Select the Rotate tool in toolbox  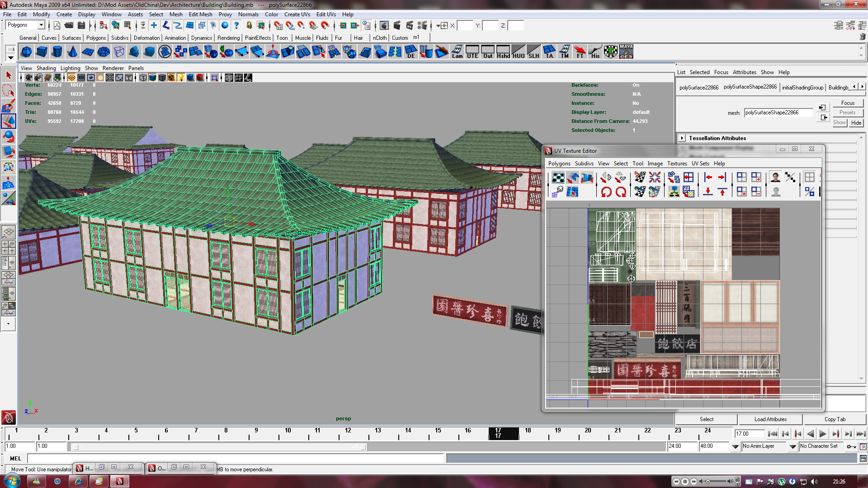click(x=9, y=136)
